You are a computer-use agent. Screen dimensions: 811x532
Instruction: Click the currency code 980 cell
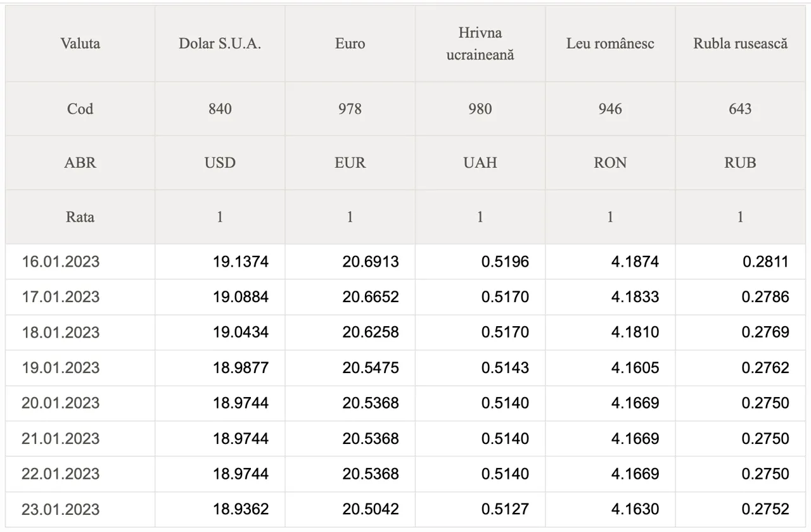(480, 109)
